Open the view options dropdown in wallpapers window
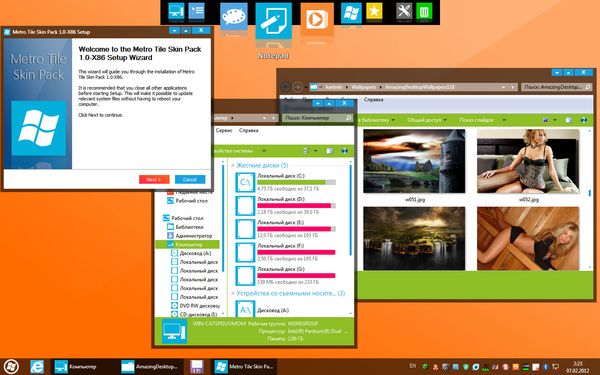600x375 pixels. coord(555,120)
